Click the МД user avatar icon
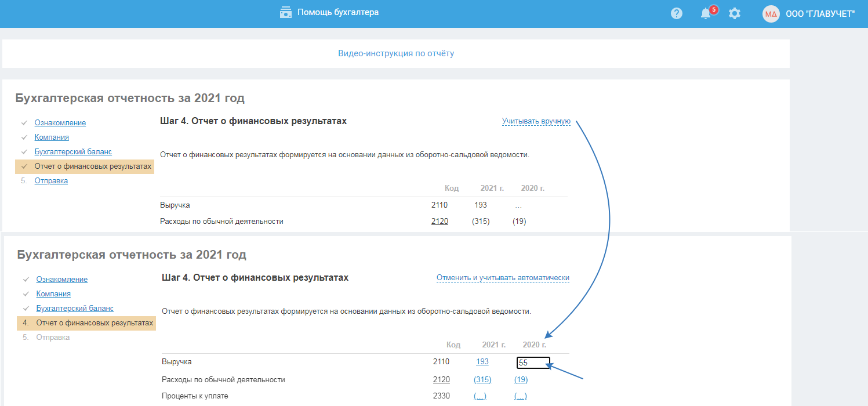 tap(771, 14)
